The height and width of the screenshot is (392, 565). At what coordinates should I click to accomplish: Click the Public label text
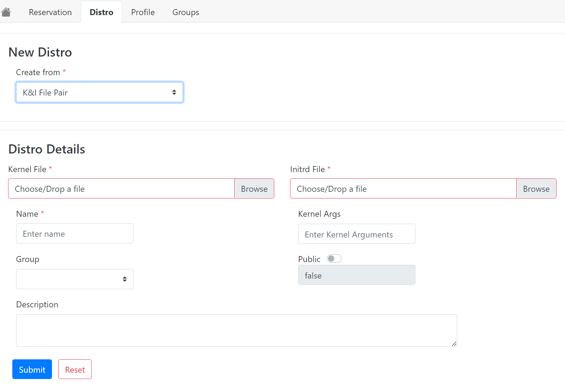pyautogui.click(x=309, y=259)
